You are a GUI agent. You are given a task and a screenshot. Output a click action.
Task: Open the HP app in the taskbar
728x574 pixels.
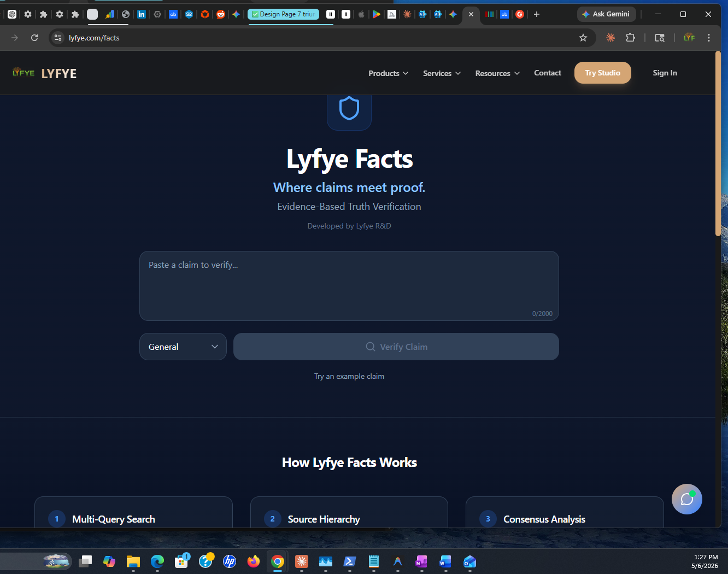(230, 561)
